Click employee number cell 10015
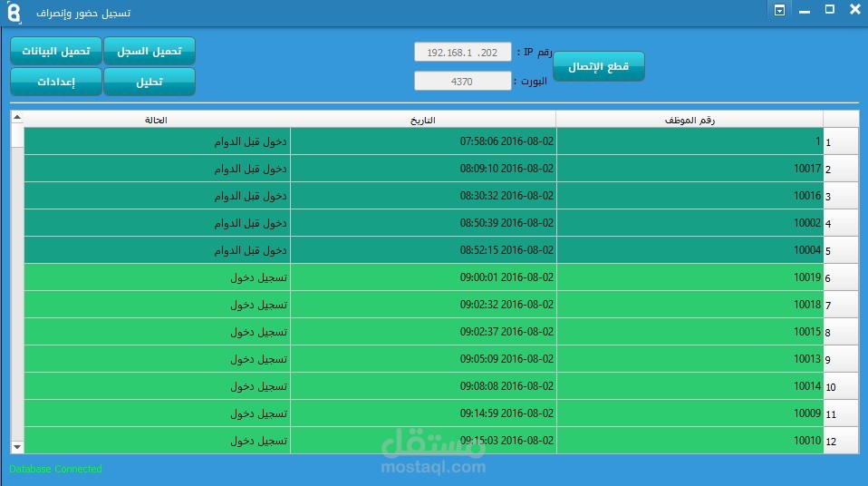Screen dimensions: 868x486 690,331
